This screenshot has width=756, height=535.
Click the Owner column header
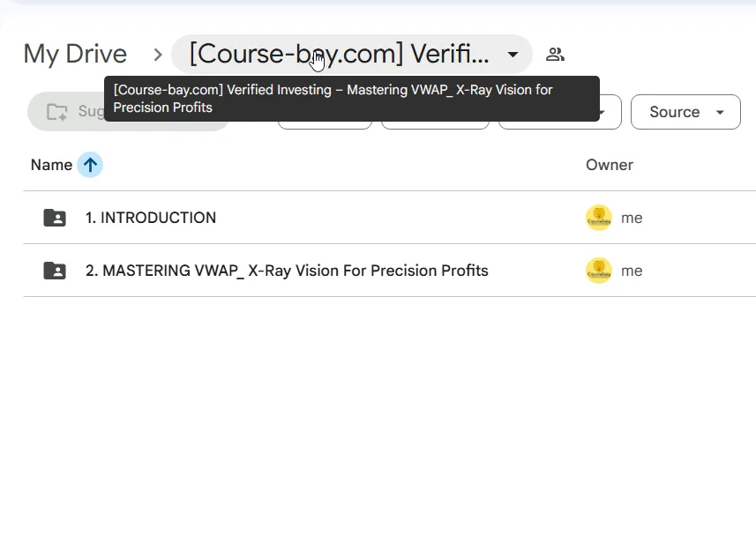610,165
